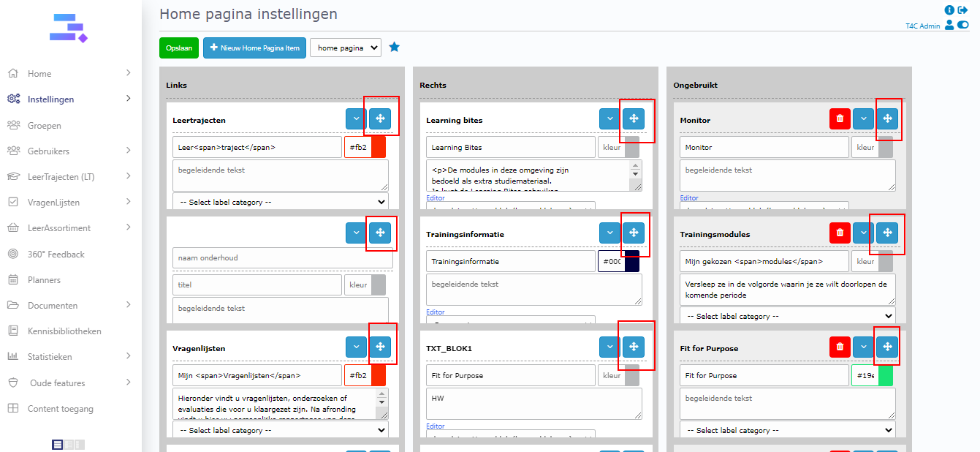Click the user profile icon beside T4C Admin
The height and width of the screenshot is (452, 980).
(x=949, y=25)
